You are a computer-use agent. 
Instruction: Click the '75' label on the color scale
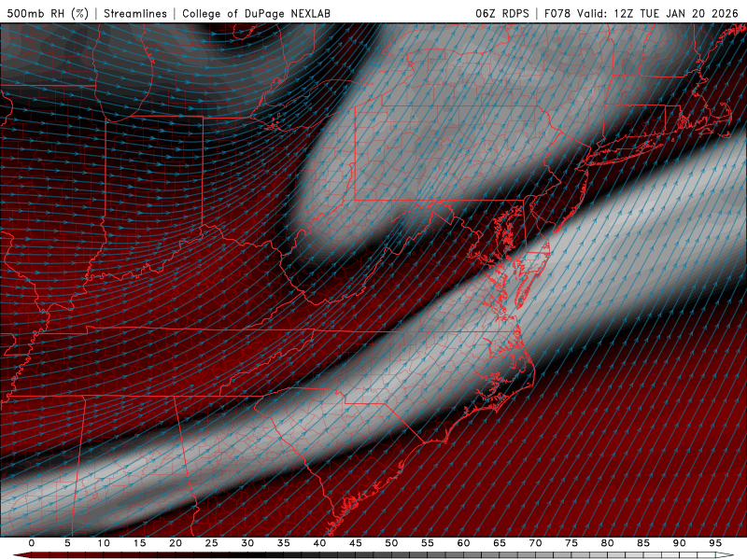click(571, 543)
